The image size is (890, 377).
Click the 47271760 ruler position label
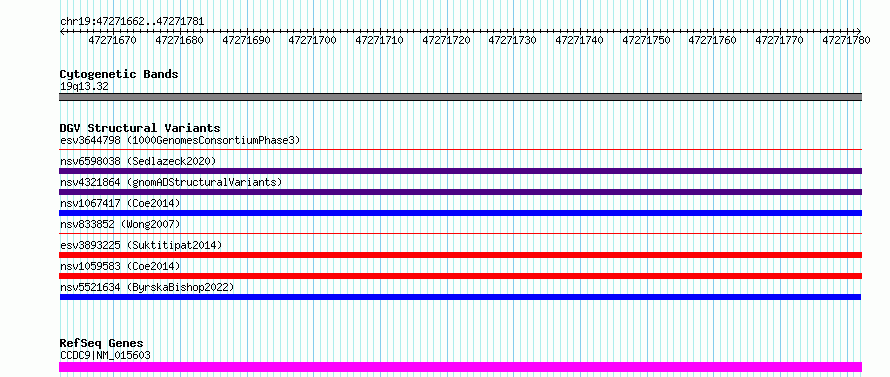[x=713, y=40]
